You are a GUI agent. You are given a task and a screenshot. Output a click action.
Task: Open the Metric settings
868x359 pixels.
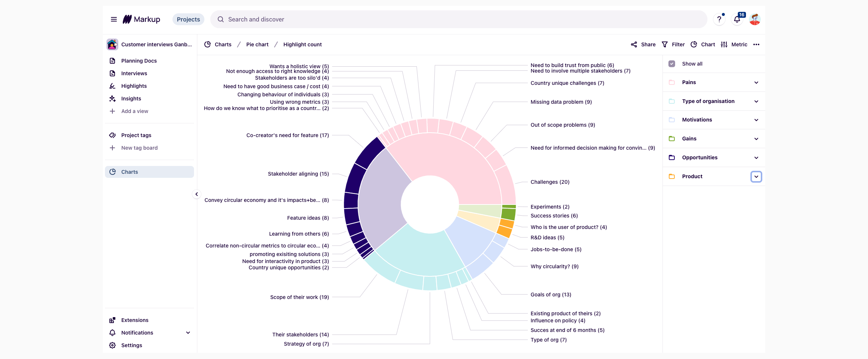(734, 44)
